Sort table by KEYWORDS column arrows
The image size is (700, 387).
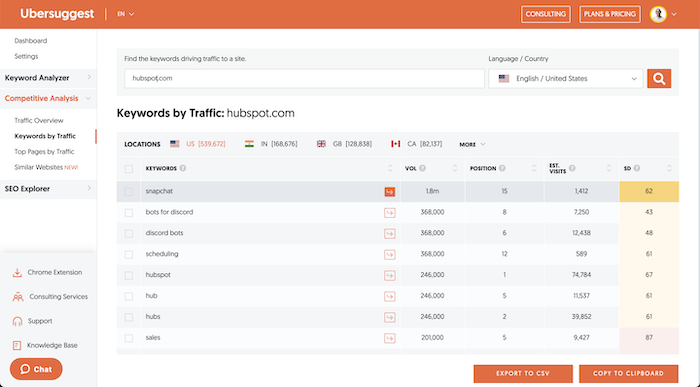coord(390,168)
